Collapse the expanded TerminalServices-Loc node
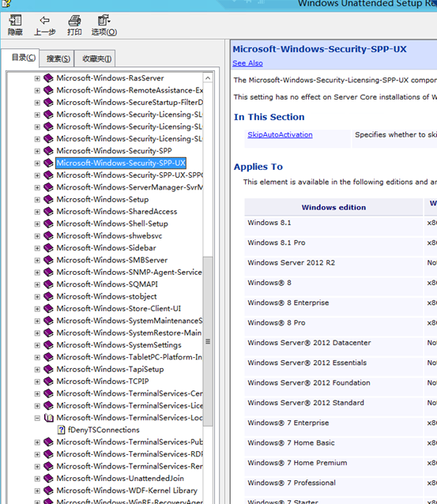Screen dimensions: 437x504 37,418
